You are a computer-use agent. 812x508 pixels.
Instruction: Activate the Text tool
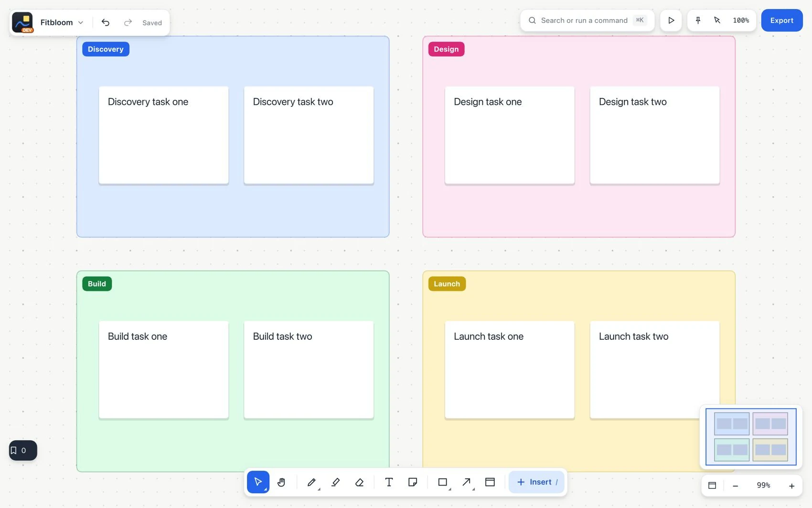(389, 482)
